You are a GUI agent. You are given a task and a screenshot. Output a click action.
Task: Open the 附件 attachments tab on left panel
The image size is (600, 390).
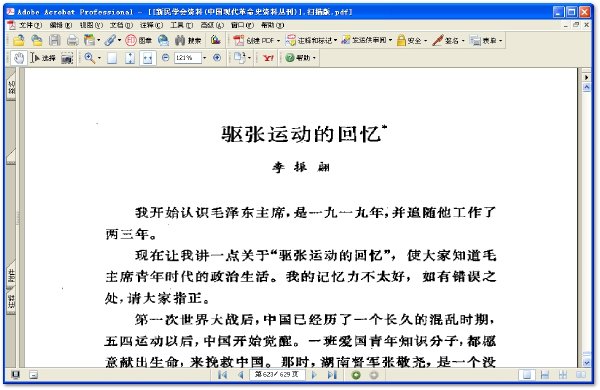pyautogui.click(x=11, y=275)
